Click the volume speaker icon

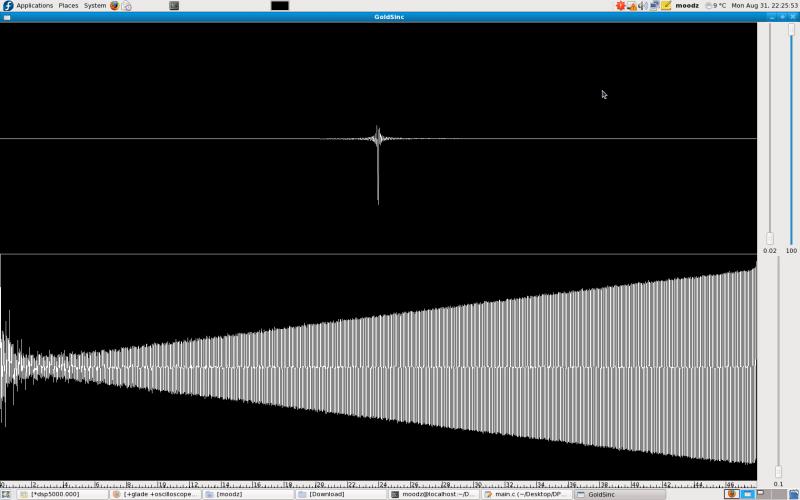click(x=642, y=5)
